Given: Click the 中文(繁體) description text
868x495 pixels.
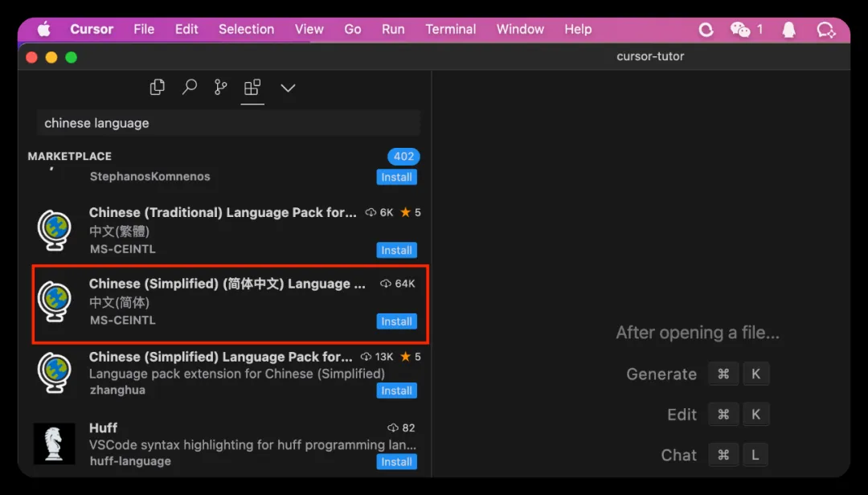Looking at the screenshot, I should pos(120,231).
